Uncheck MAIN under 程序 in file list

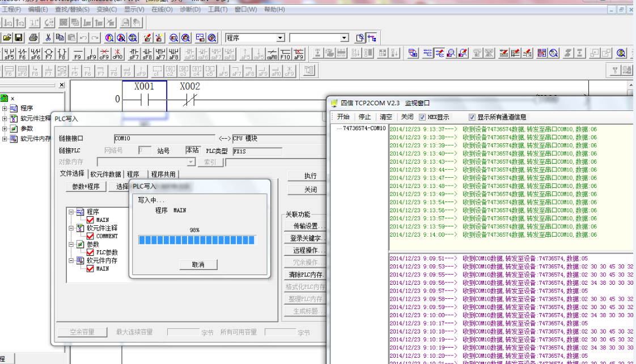coord(90,220)
